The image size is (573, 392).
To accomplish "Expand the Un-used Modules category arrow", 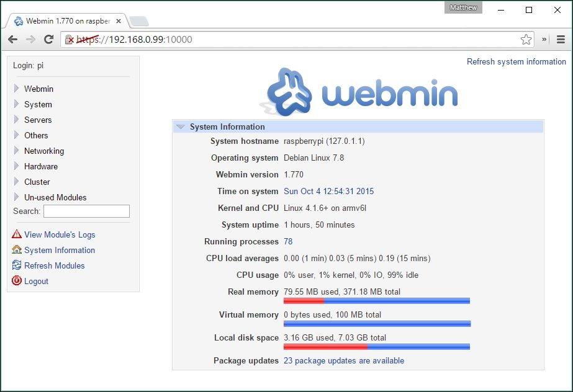I will coord(16,197).
